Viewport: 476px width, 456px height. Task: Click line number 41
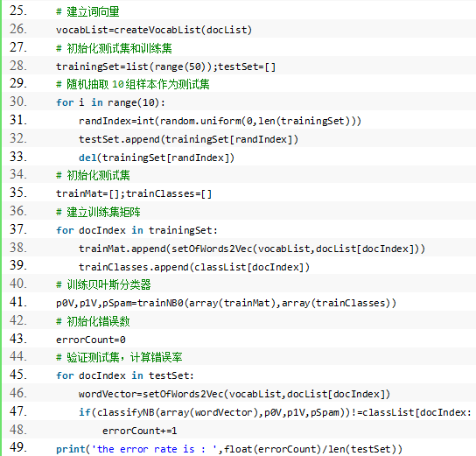(x=18, y=302)
